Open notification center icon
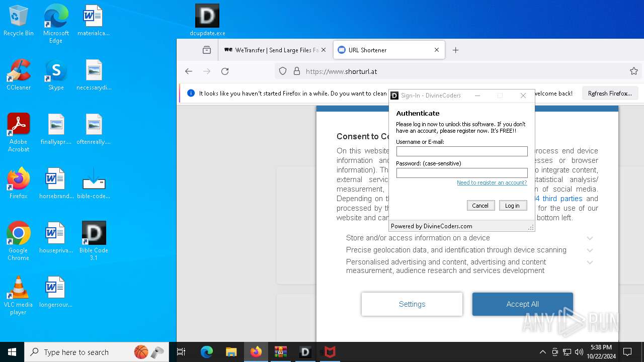 pyautogui.click(x=627, y=352)
